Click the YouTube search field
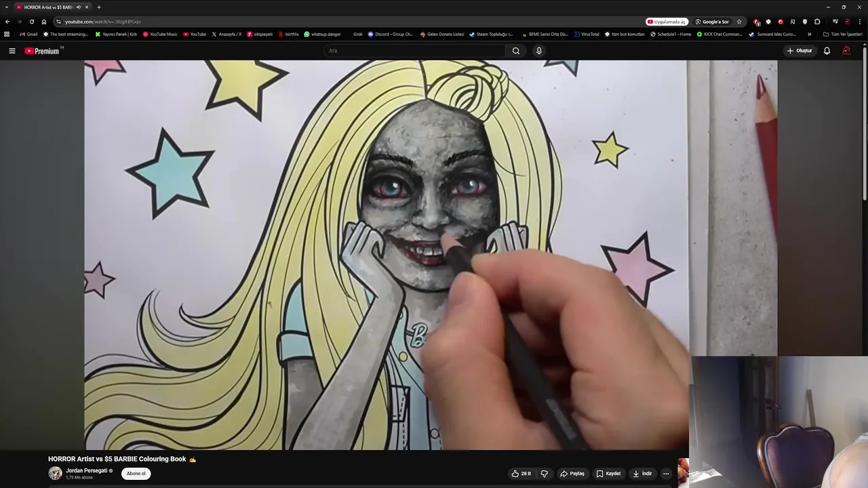Viewport: 868px width, 488px height. coord(414,51)
